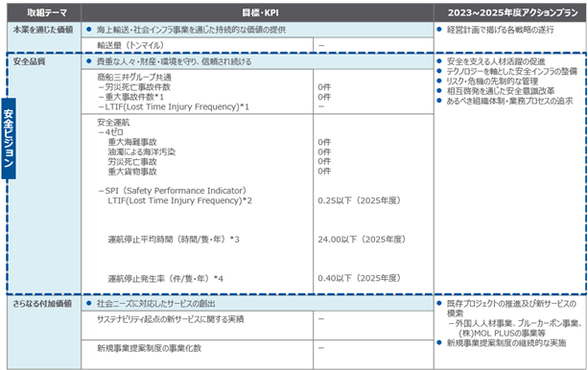Select the 輸送量（トンマイル） row

click(x=257, y=45)
